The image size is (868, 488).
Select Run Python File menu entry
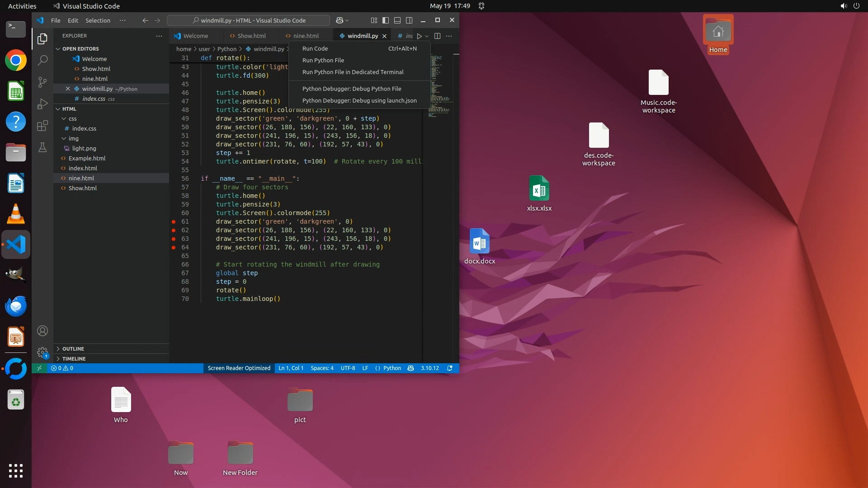point(323,60)
